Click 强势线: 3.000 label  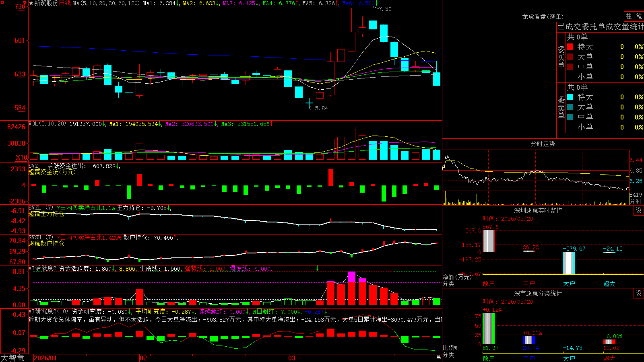[205, 268]
